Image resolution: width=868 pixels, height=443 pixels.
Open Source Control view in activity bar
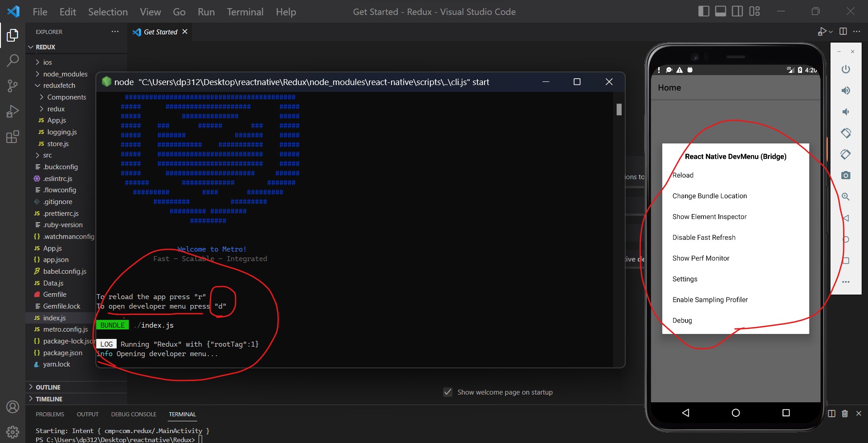[13, 86]
